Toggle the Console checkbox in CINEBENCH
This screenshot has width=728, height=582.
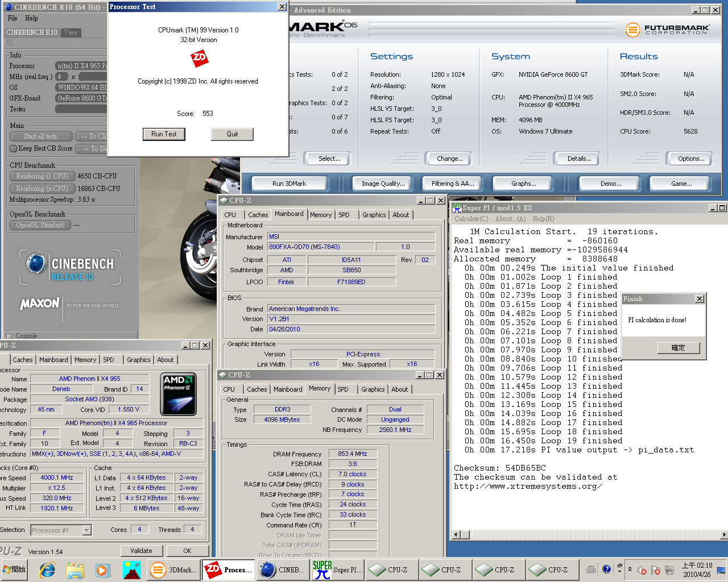9,336
